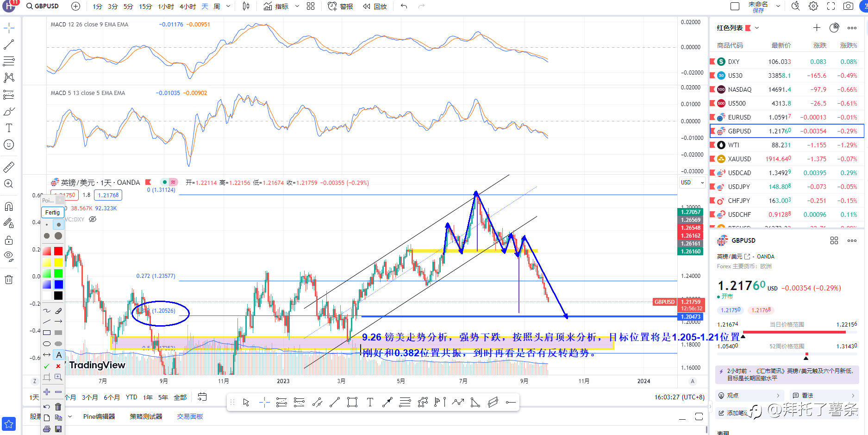Open the emoji icons tool
This screenshot has height=435, width=868.
(9, 145)
